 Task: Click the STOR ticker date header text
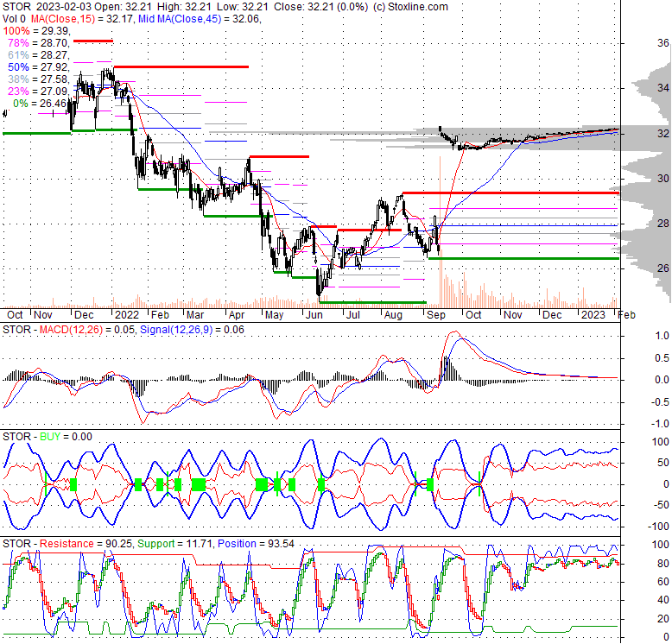click(x=47, y=7)
